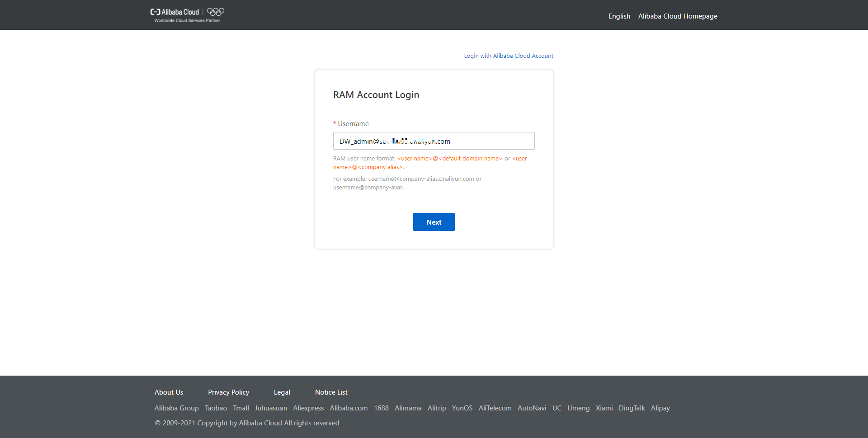This screenshot has width=868, height=438.
Task: Visit UC footer link
Action: pyautogui.click(x=557, y=408)
